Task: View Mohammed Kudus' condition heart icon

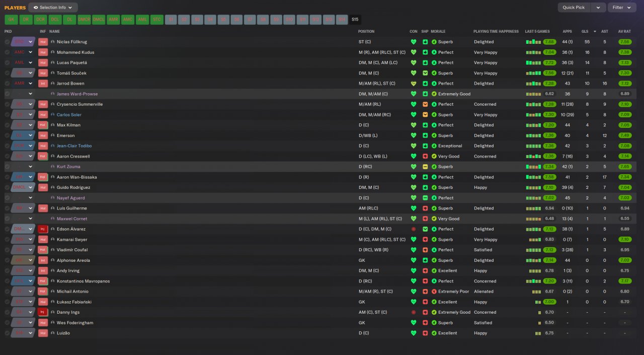Action: (x=414, y=52)
